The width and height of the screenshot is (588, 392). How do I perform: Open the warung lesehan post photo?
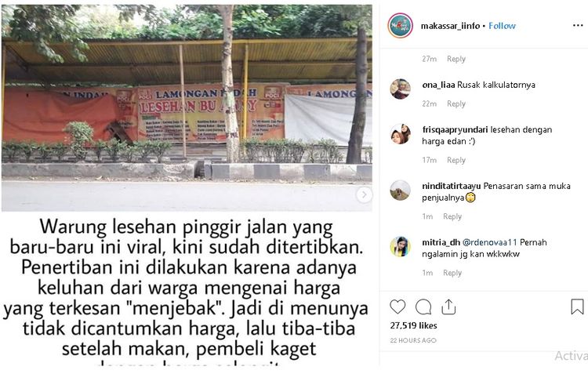tap(187, 108)
